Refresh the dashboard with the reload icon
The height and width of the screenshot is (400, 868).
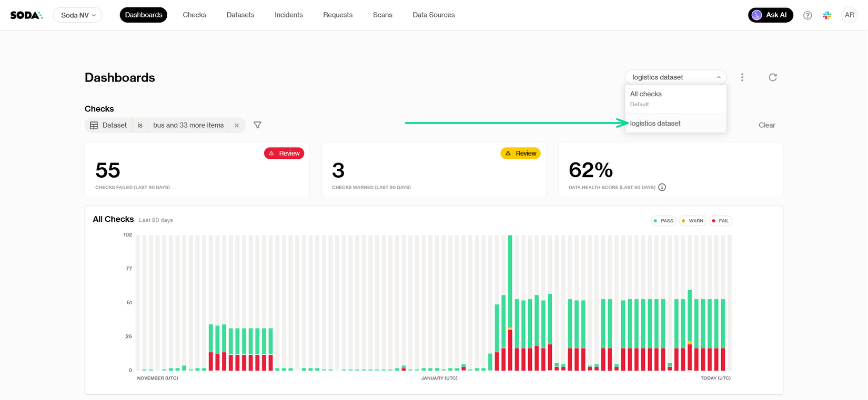(x=772, y=77)
